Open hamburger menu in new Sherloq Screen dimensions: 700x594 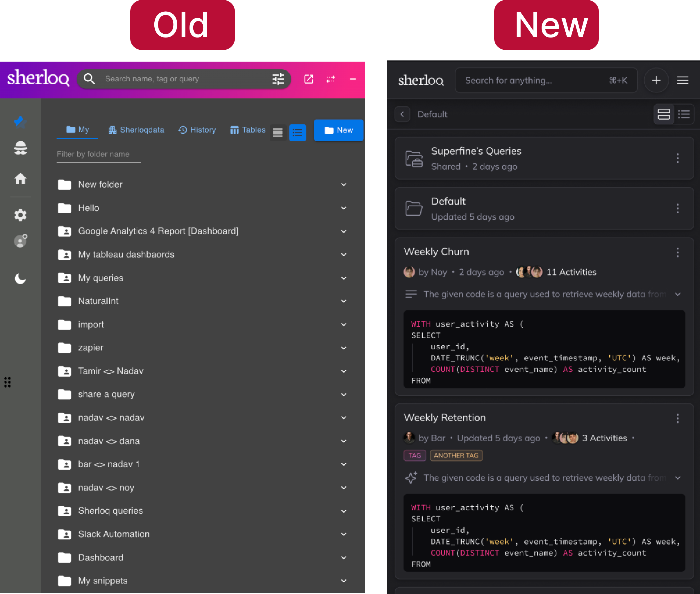tap(683, 80)
